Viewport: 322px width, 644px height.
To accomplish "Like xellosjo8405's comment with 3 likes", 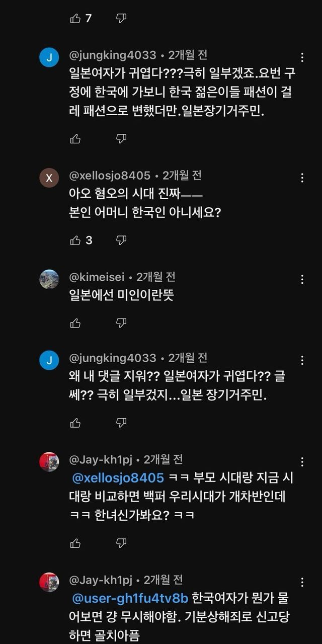I will pos(75,240).
